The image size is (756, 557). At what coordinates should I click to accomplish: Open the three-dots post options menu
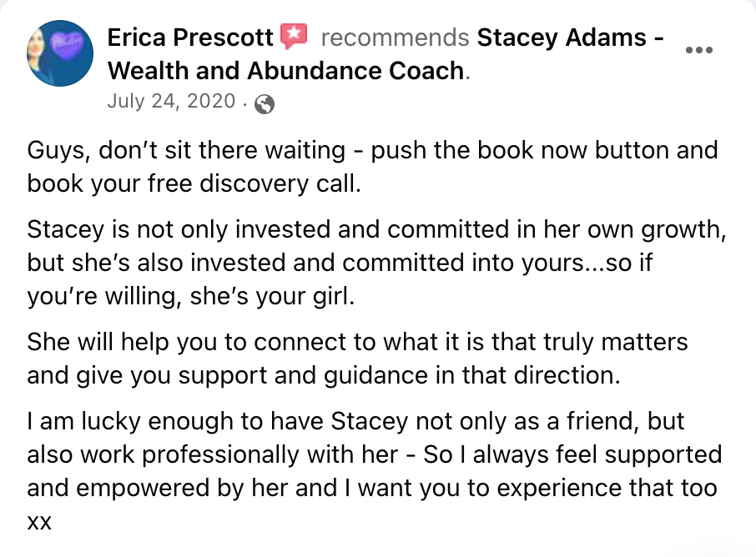click(699, 50)
